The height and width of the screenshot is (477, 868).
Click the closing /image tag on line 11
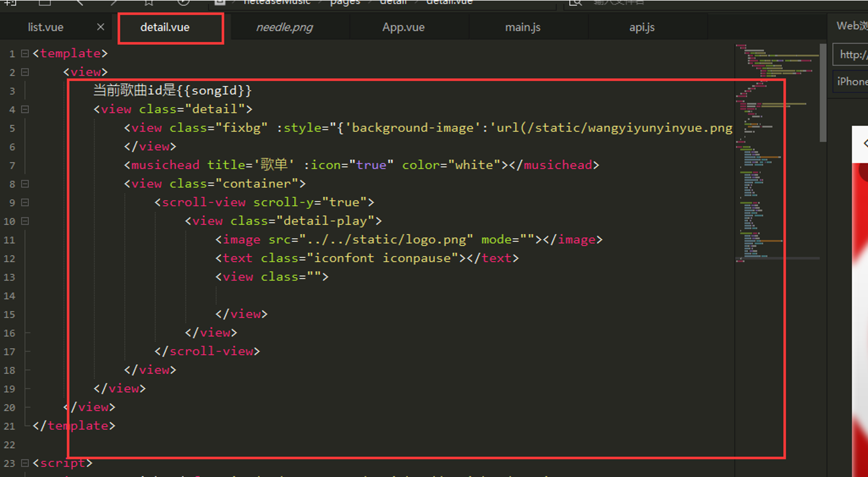(572, 239)
